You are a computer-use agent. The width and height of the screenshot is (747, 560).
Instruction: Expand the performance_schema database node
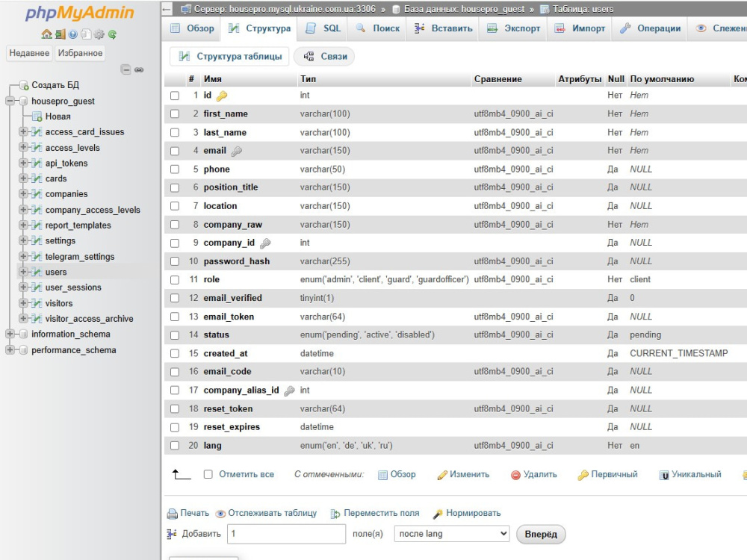(x=10, y=350)
